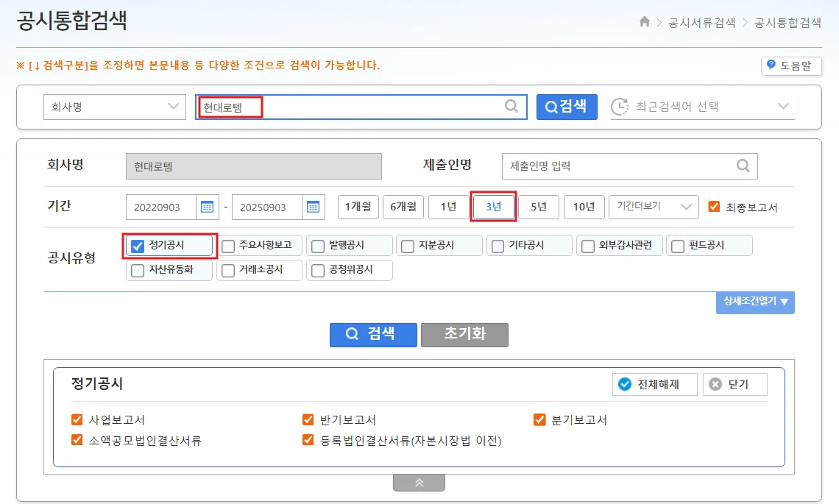Click the start date field 20220903
The height and width of the screenshot is (504, 839).
[x=161, y=207]
